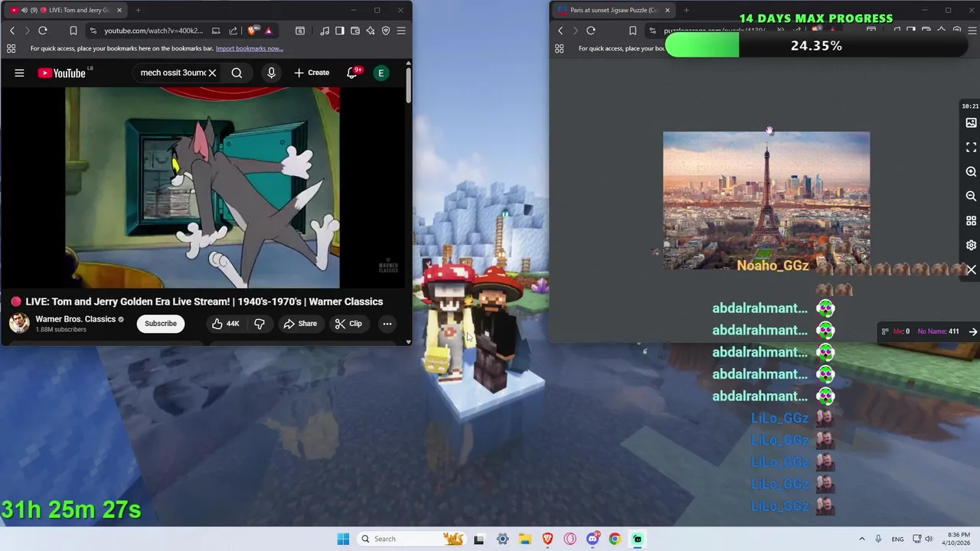This screenshot has width=980, height=551.
Task: Click the YouTube address bar URL
Action: coord(154,31)
